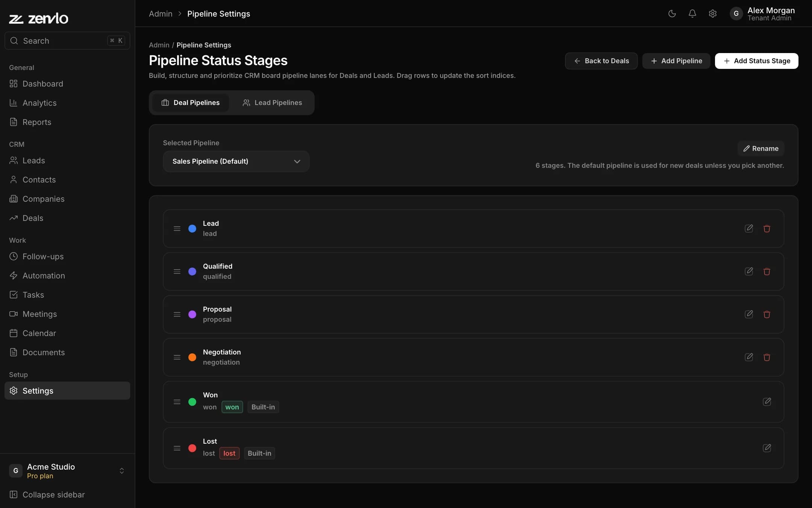This screenshot has width=812, height=508.
Task: Click the Zenvlo logo
Action: [x=39, y=18]
